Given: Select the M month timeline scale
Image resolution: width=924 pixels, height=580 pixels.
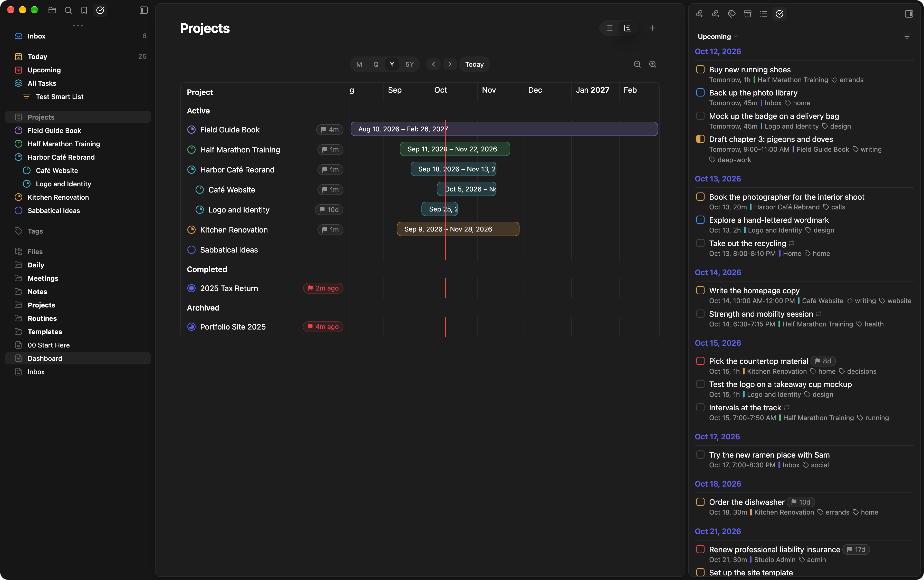Looking at the screenshot, I should [x=359, y=64].
